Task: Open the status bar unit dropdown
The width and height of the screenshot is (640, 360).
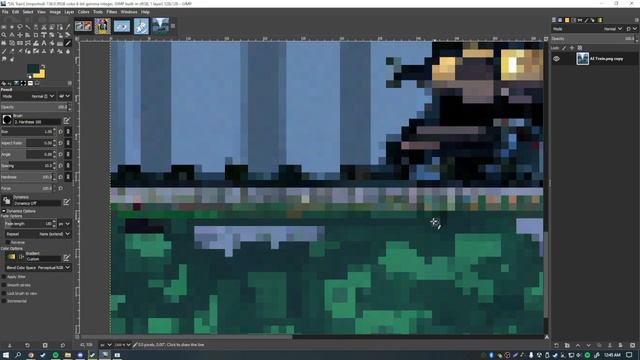Action: coord(106,345)
